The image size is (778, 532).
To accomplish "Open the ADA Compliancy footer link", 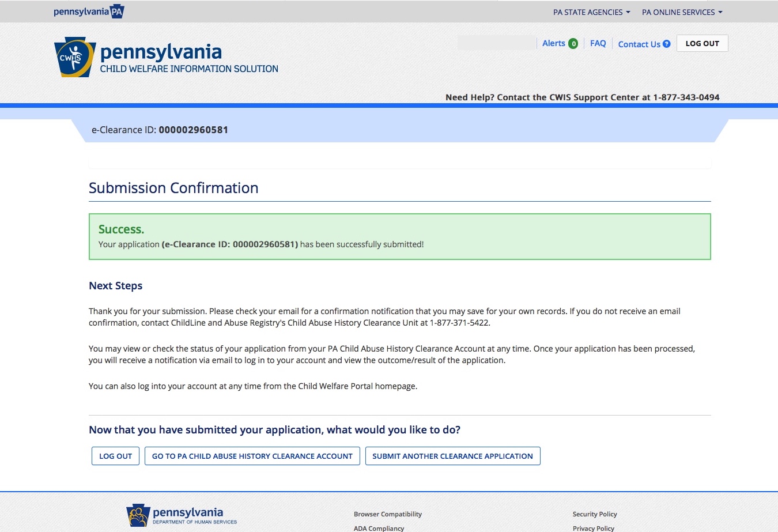I will [379, 528].
